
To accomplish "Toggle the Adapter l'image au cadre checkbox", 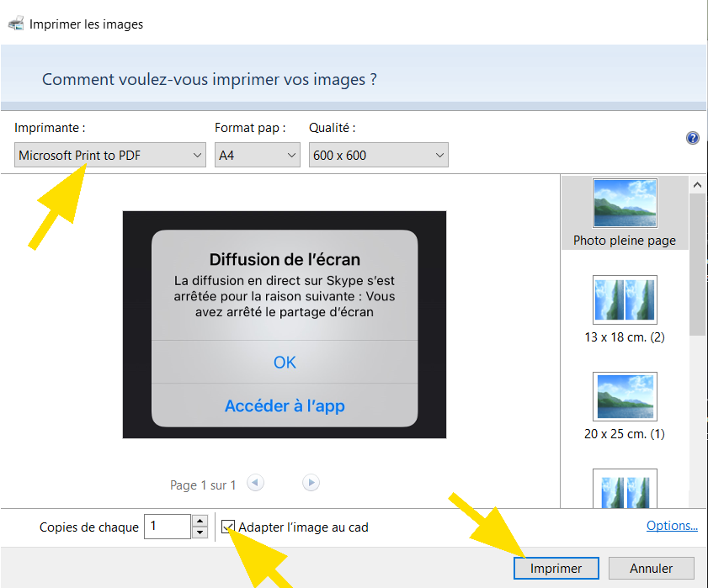I will point(228,527).
